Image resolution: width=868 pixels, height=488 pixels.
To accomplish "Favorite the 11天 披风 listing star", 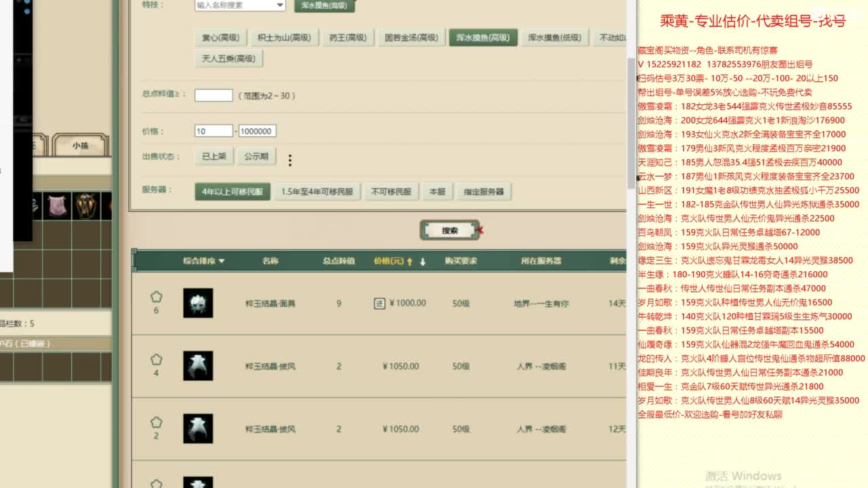I will pyautogui.click(x=157, y=360).
